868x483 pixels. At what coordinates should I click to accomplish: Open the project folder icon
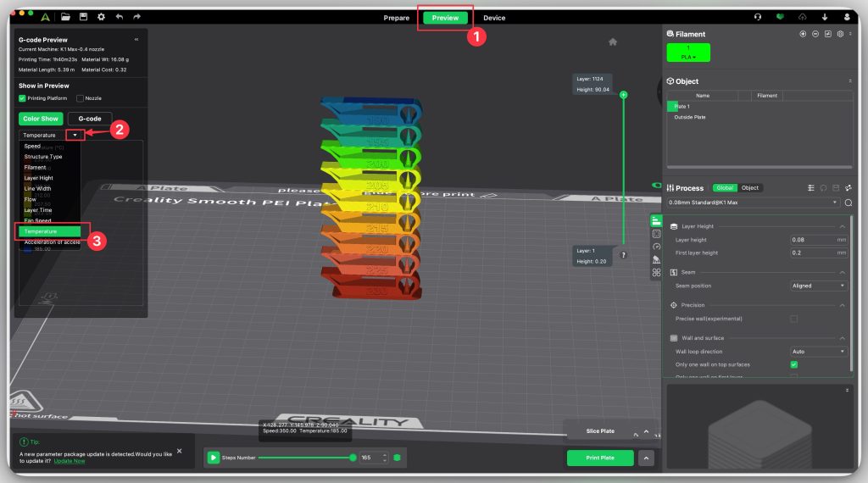(65, 17)
